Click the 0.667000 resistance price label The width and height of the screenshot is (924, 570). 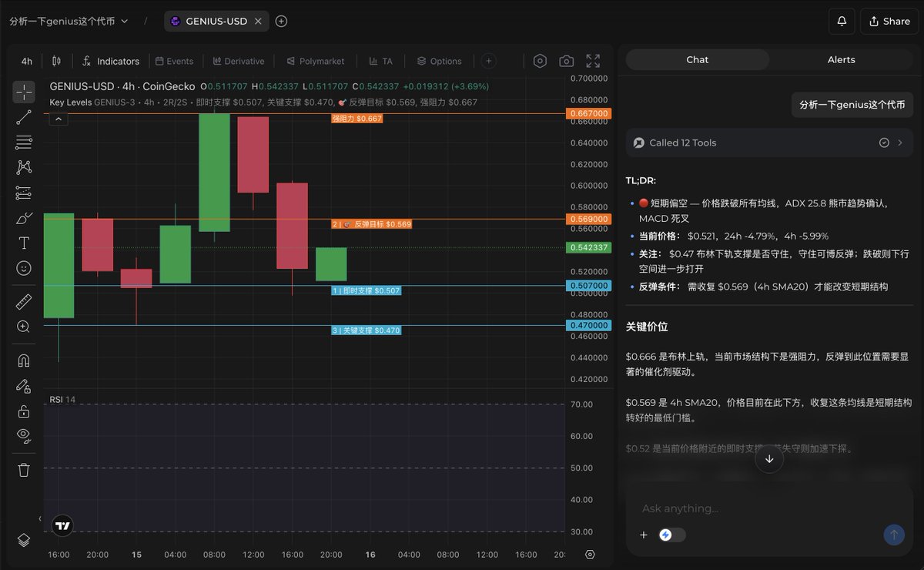[588, 113]
